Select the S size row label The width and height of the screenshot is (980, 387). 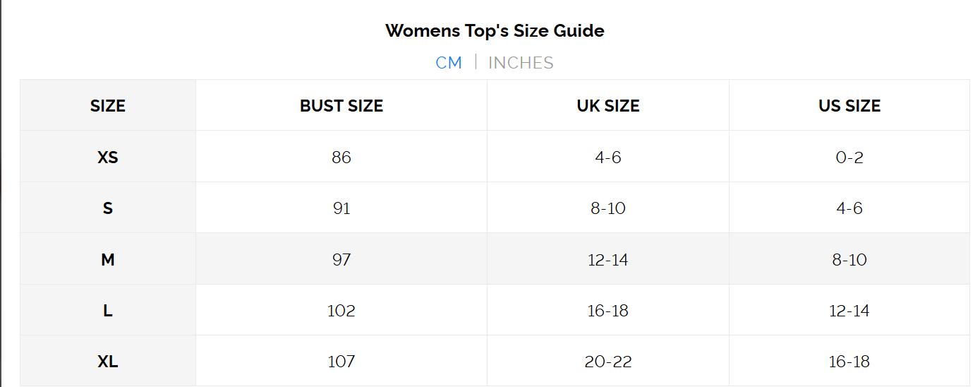pyautogui.click(x=108, y=208)
